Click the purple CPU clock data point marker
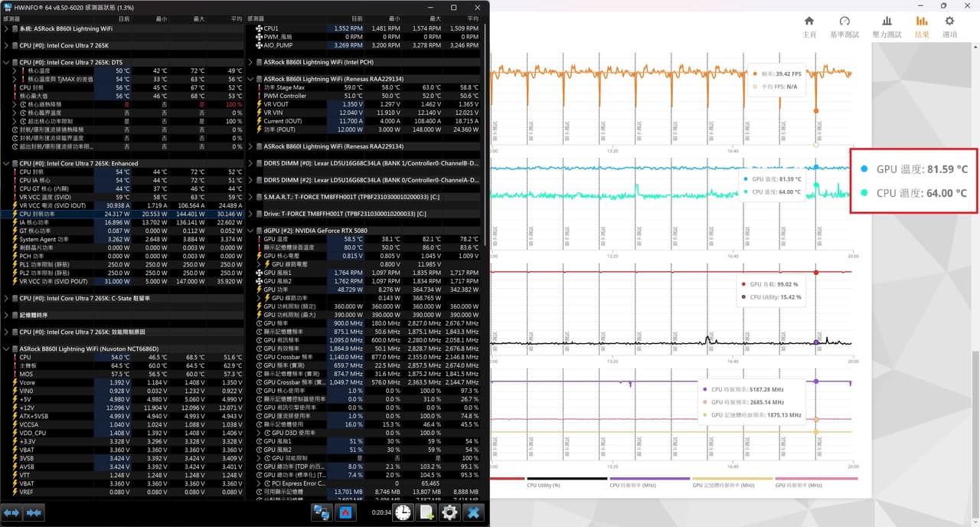 (x=816, y=381)
